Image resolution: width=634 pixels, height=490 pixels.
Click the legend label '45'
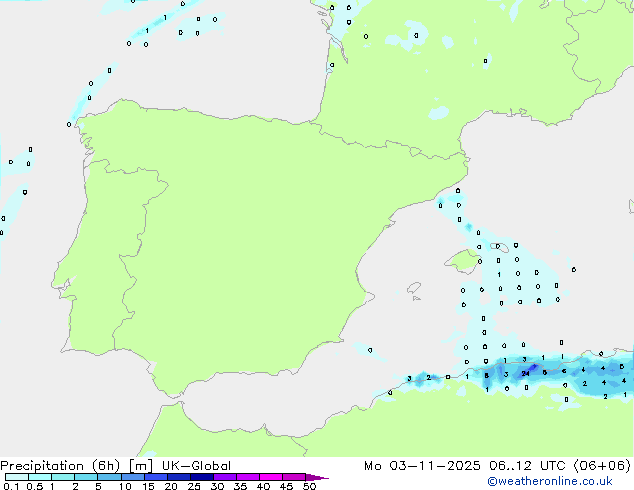[x=286, y=486]
